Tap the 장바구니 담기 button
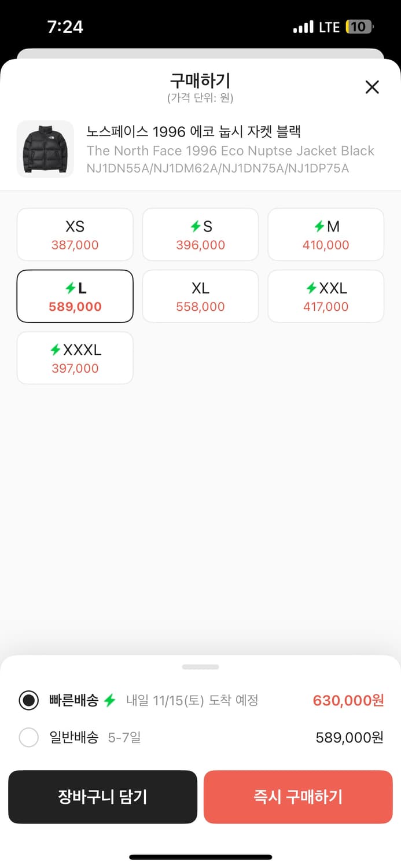401x868 pixels. 102,797
